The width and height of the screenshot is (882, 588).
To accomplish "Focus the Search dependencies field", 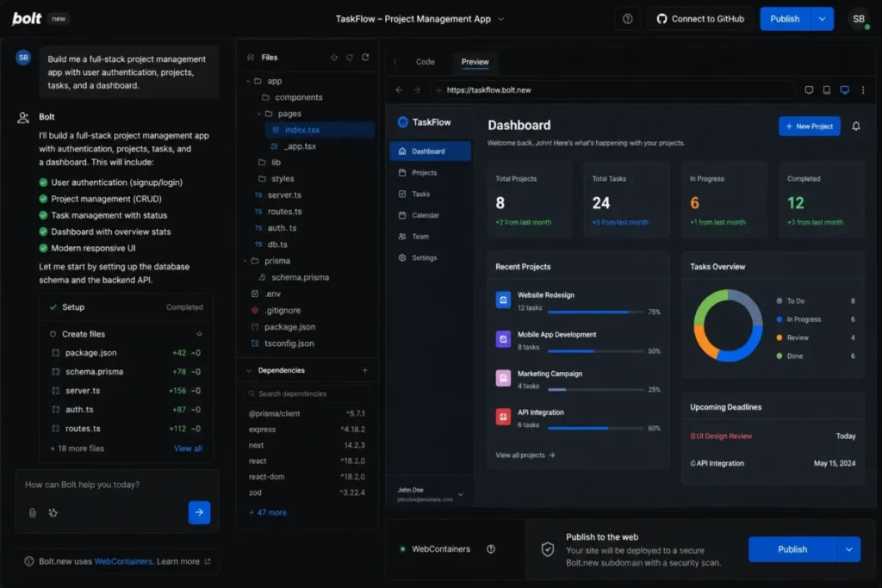I will [x=307, y=393].
